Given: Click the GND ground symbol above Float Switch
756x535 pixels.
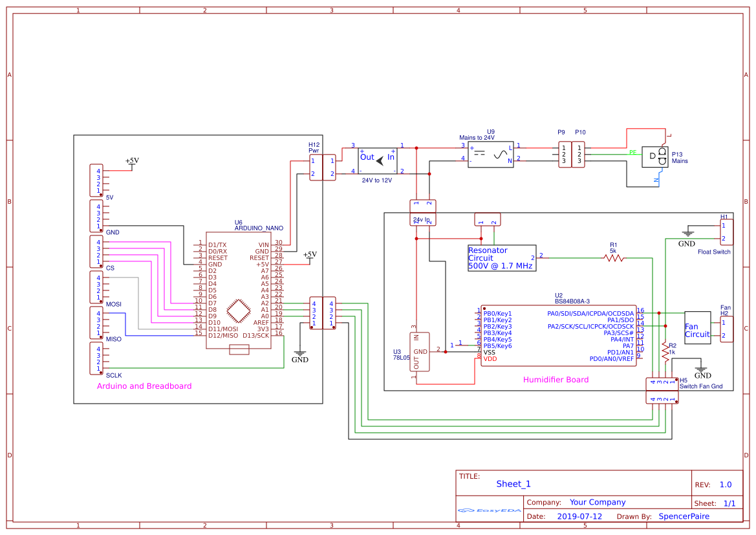Looking at the screenshot, I should click(688, 232).
